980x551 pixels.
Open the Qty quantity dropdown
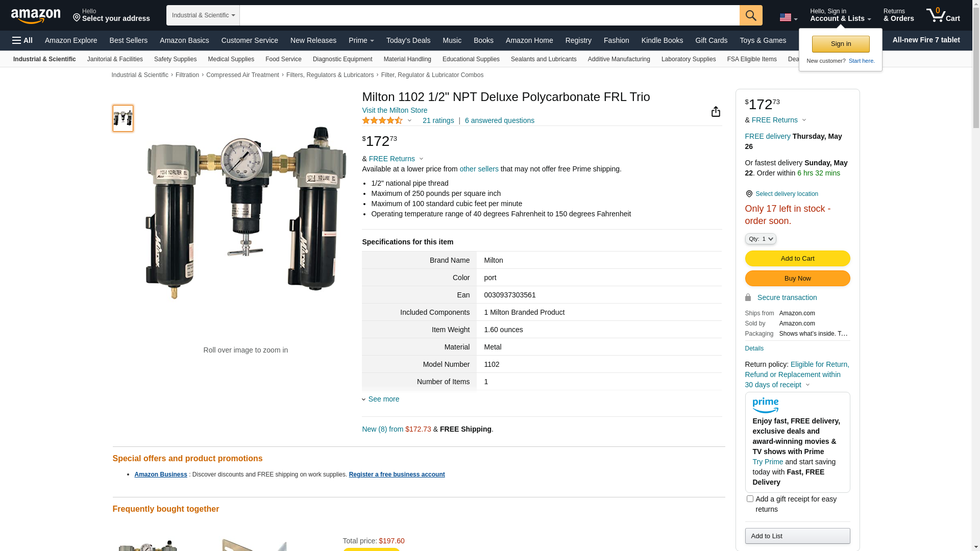(761, 239)
